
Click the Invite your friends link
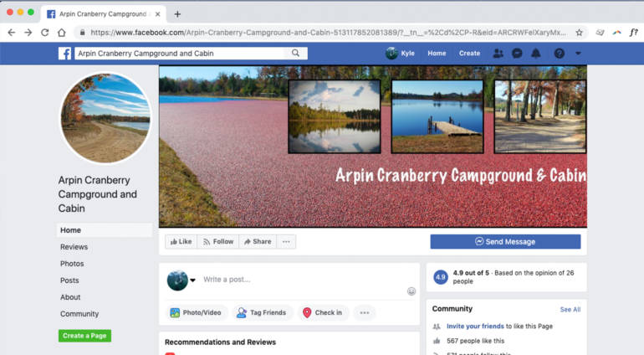click(475, 327)
